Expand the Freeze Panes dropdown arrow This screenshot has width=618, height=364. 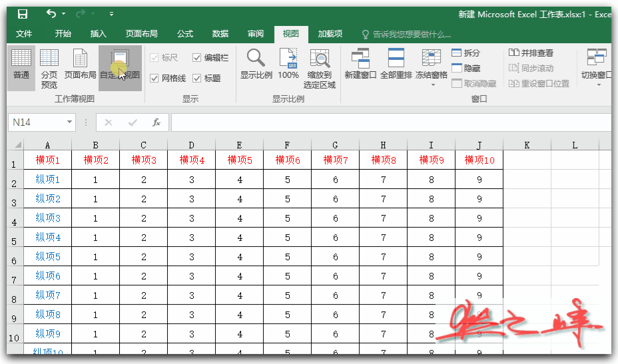(433, 85)
